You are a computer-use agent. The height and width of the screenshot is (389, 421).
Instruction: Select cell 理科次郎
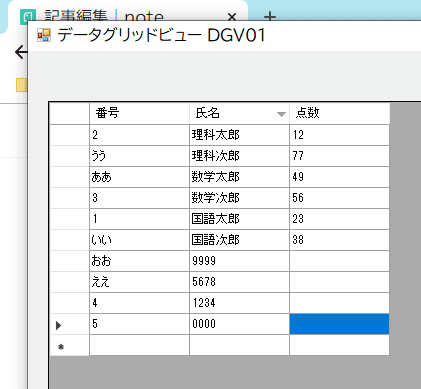(x=239, y=156)
